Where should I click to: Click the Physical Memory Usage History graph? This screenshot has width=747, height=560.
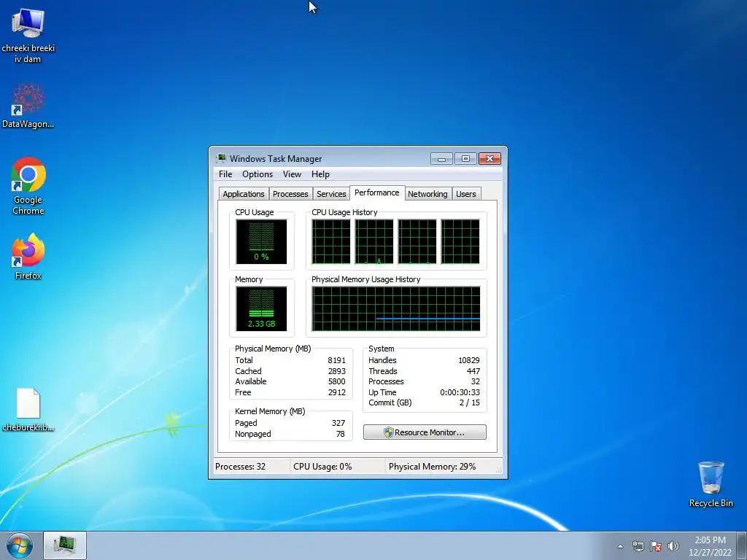[x=396, y=308]
